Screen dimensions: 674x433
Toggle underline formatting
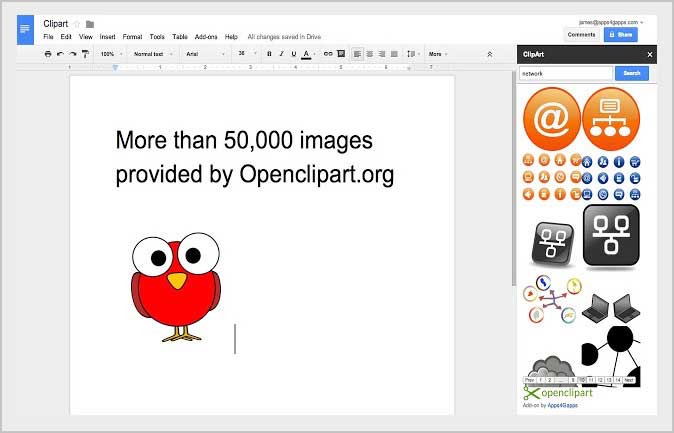coord(294,54)
